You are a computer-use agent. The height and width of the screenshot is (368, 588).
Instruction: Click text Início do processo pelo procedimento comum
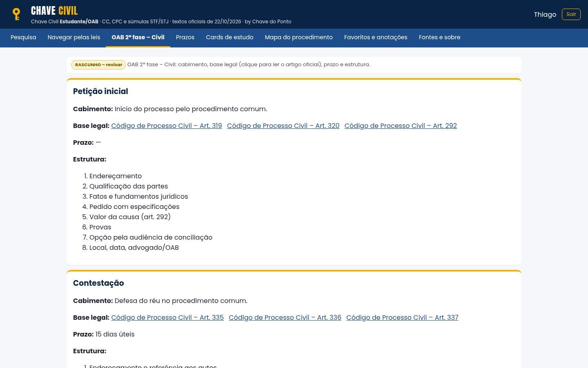click(x=191, y=109)
